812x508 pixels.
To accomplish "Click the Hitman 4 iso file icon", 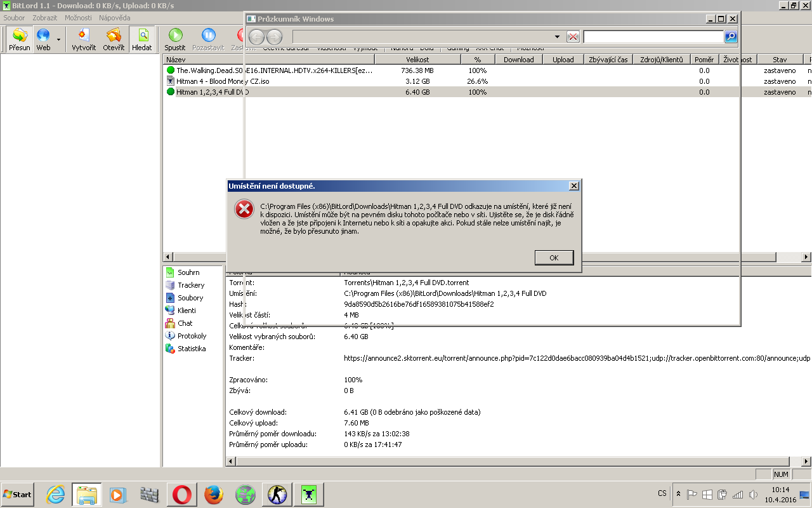I will (170, 81).
